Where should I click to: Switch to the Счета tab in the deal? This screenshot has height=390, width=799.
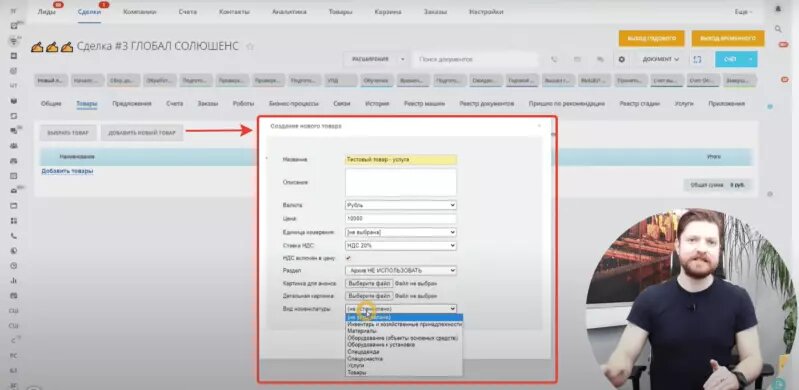click(174, 103)
